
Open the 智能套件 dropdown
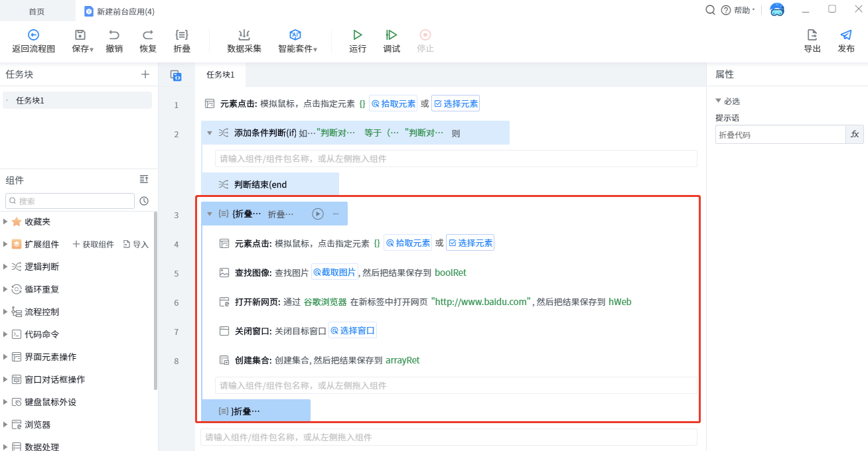(x=315, y=49)
